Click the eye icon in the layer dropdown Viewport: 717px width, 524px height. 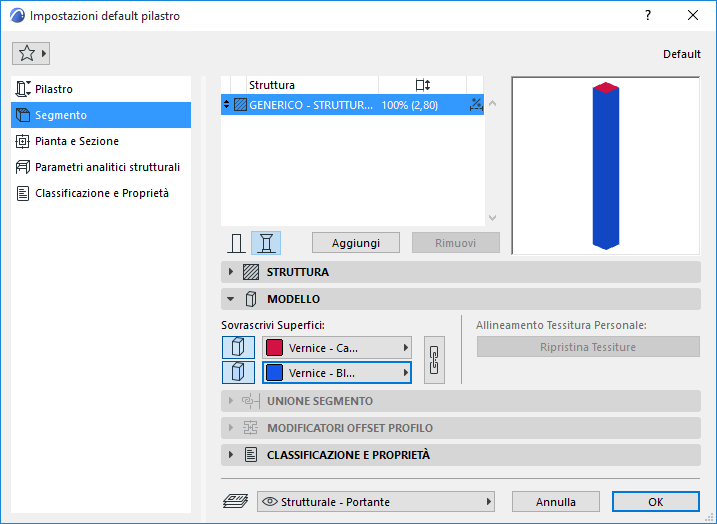[270, 502]
